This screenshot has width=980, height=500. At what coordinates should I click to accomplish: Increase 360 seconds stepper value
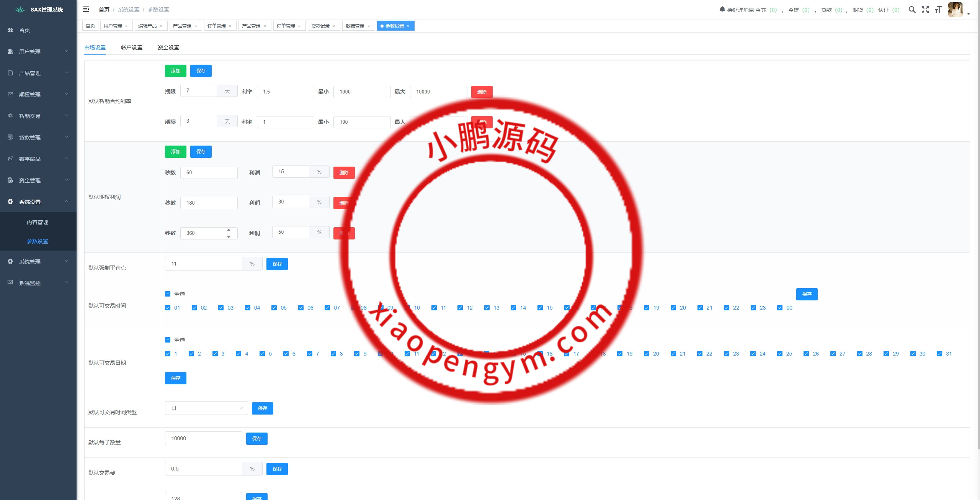tap(229, 230)
